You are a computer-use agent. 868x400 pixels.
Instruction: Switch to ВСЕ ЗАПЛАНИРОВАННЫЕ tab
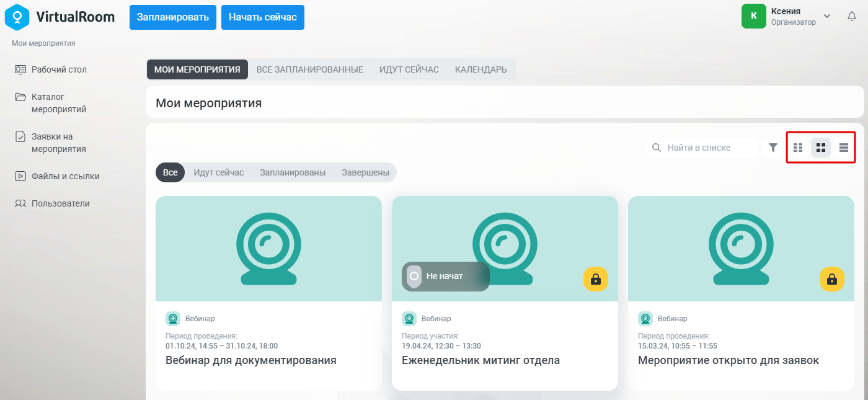[310, 69]
